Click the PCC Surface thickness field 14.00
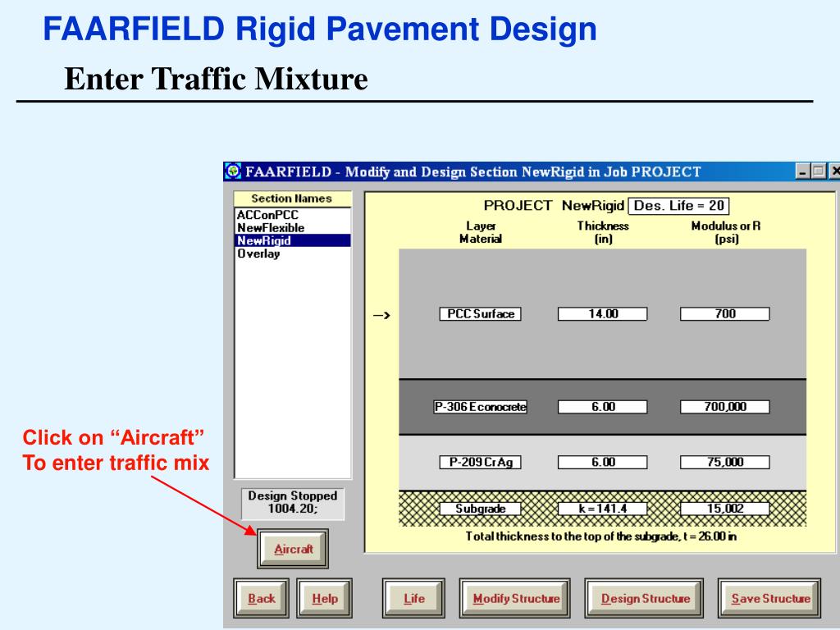The height and width of the screenshot is (630, 840). tap(603, 314)
